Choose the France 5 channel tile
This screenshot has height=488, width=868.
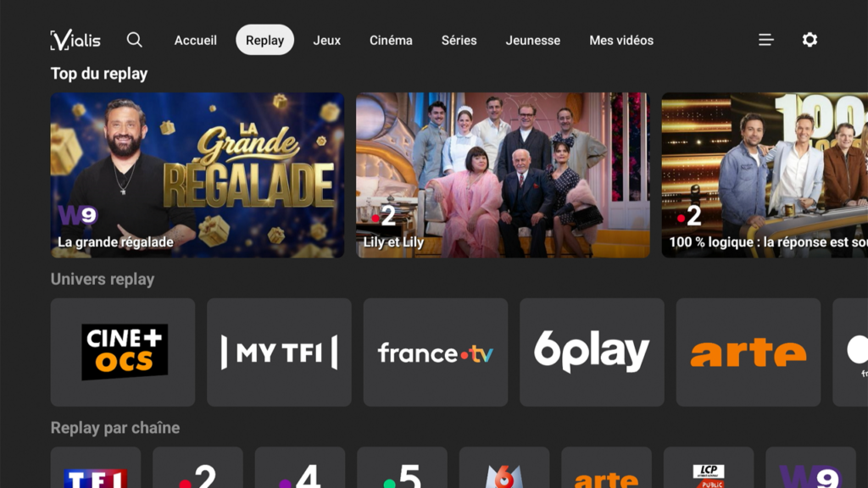(402, 468)
